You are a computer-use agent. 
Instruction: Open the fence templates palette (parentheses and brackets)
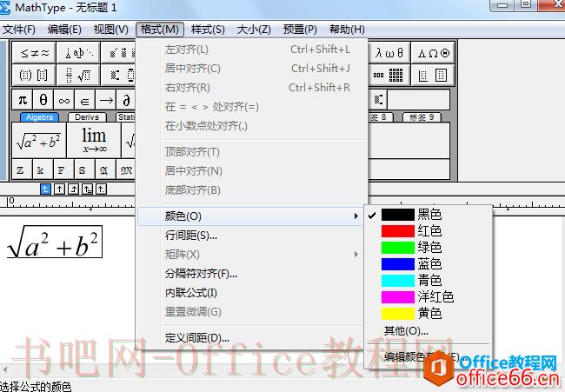pos(34,75)
